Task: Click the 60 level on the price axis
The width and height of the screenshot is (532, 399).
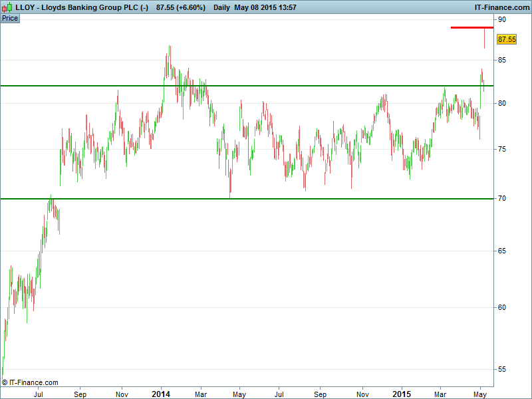Action: coord(502,307)
